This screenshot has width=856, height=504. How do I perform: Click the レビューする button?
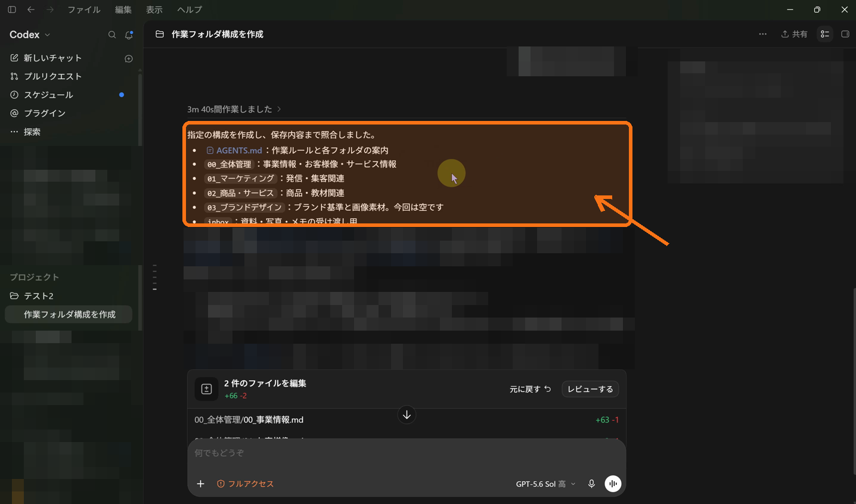tap(590, 389)
